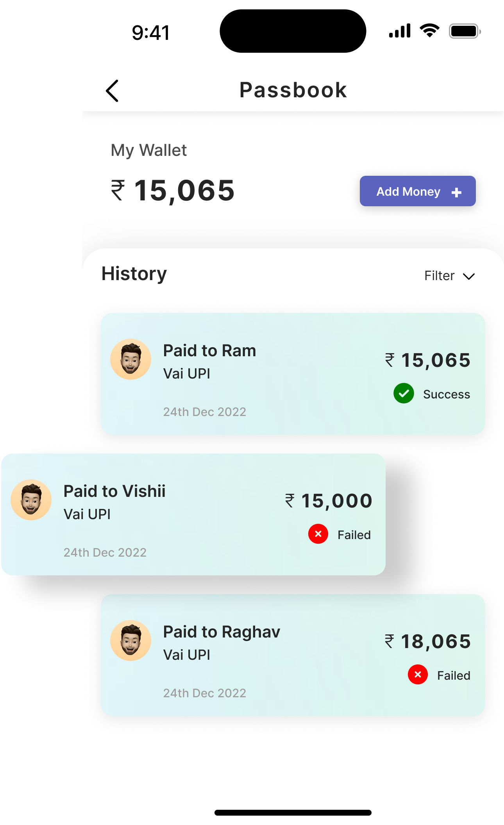The width and height of the screenshot is (504, 825).
Task: Click the Add Money button
Action: [x=418, y=191]
